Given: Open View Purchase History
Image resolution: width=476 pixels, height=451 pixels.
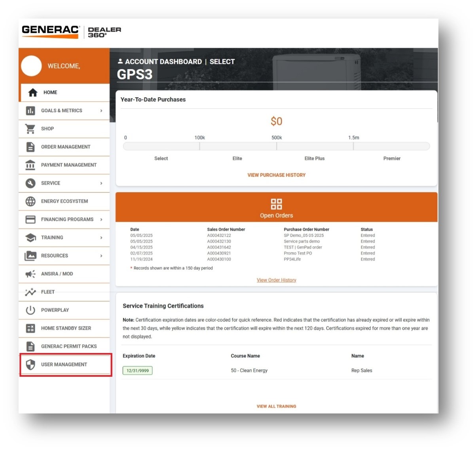Looking at the screenshot, I should (276, 175).
